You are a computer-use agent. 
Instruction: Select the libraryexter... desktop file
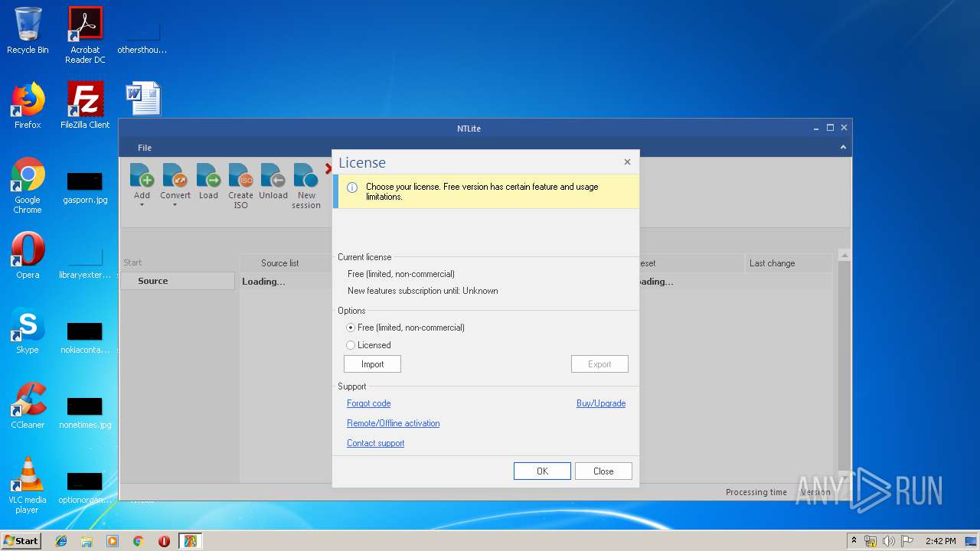pyautogui.click(x=85, y=262)
